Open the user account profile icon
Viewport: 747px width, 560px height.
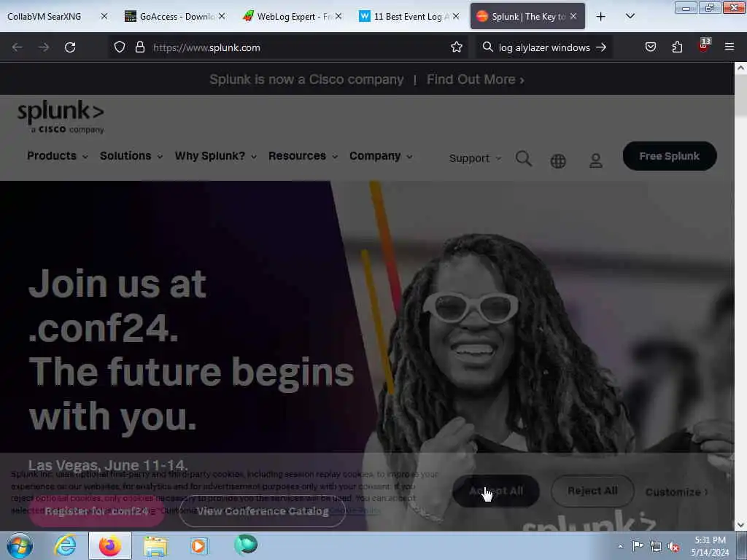[595, 160]
